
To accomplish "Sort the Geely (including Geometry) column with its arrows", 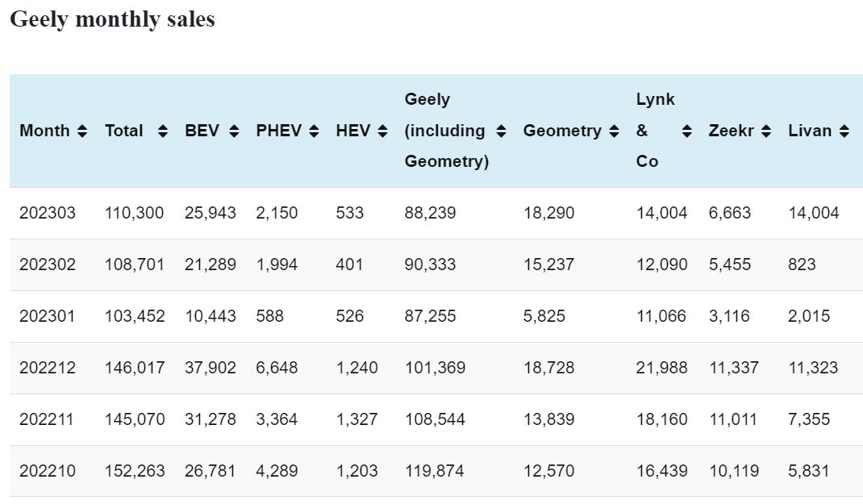I will (x=501, y=131).
